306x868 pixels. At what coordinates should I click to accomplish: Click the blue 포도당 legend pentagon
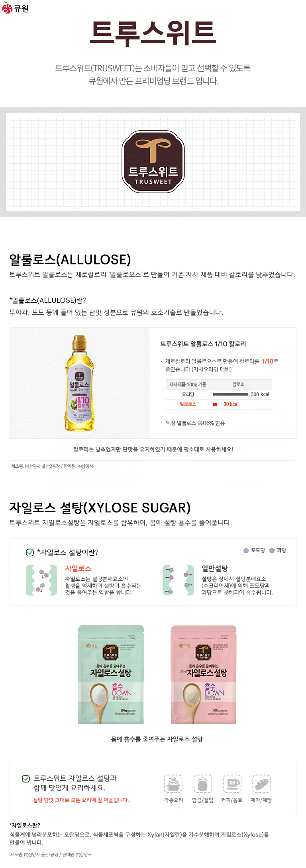pyautogui.click(x=246, y=551)
